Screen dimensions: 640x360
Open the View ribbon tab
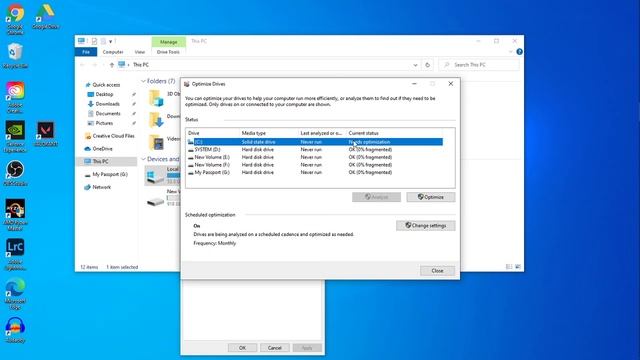pyautogui.click(x=140, y=52)
